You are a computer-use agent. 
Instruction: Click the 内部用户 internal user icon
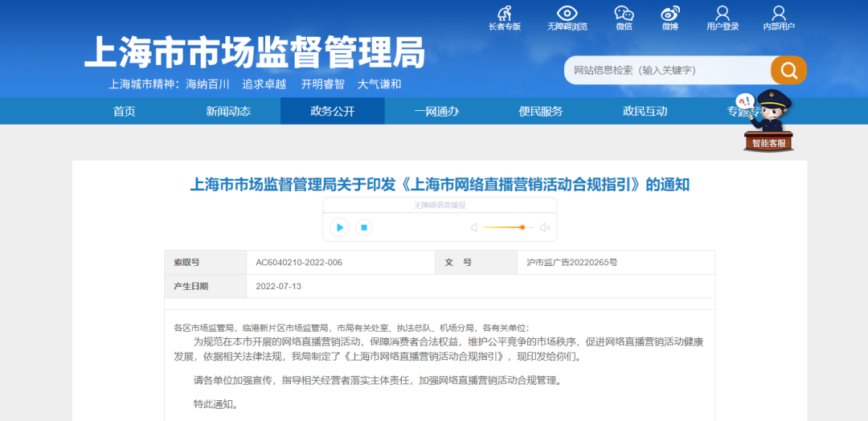779,14
